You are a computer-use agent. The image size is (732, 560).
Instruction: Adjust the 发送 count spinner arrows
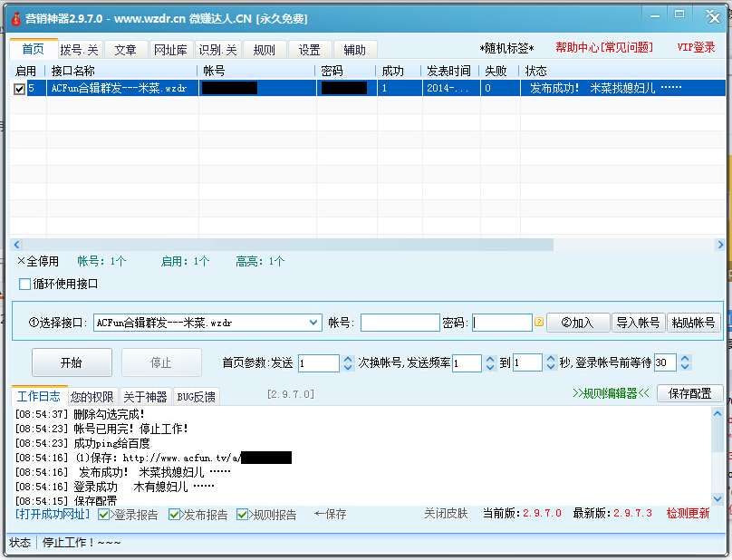click(348, 362)
